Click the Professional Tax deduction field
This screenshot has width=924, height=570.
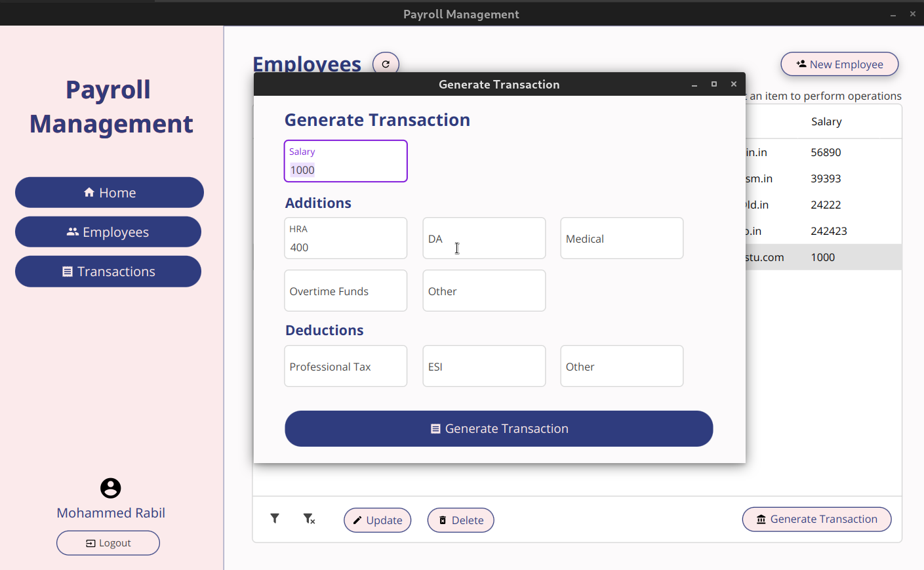(346, 366)
